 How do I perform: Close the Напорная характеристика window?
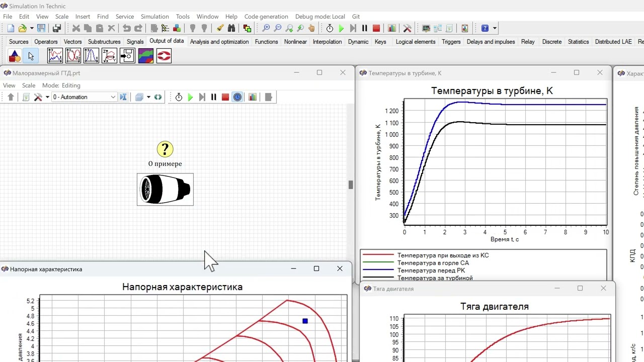tap(340, 268)
